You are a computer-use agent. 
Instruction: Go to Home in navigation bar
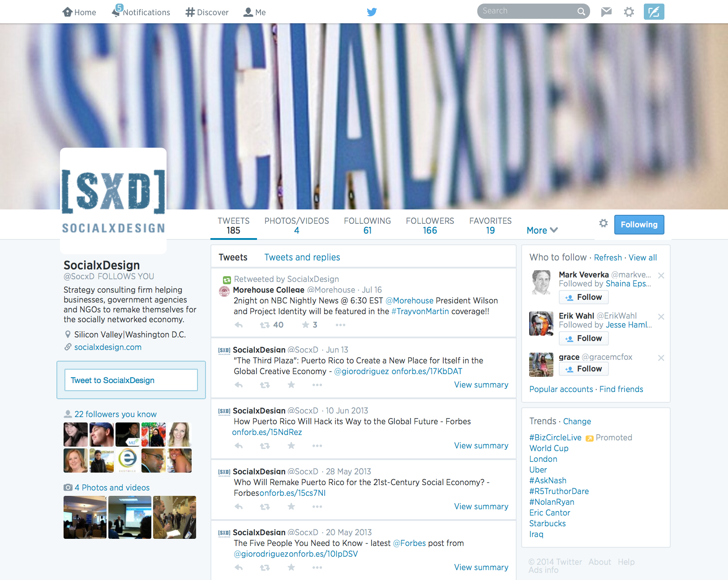[79, 12]
